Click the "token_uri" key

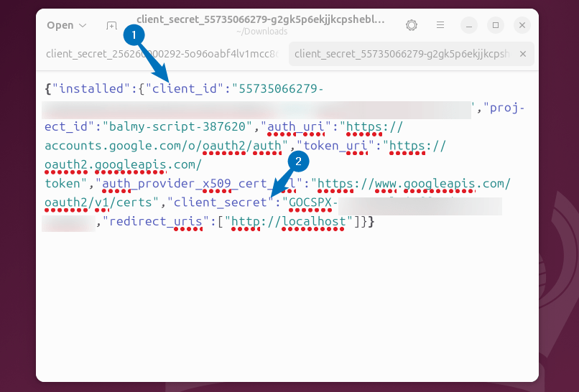[335, 146]
